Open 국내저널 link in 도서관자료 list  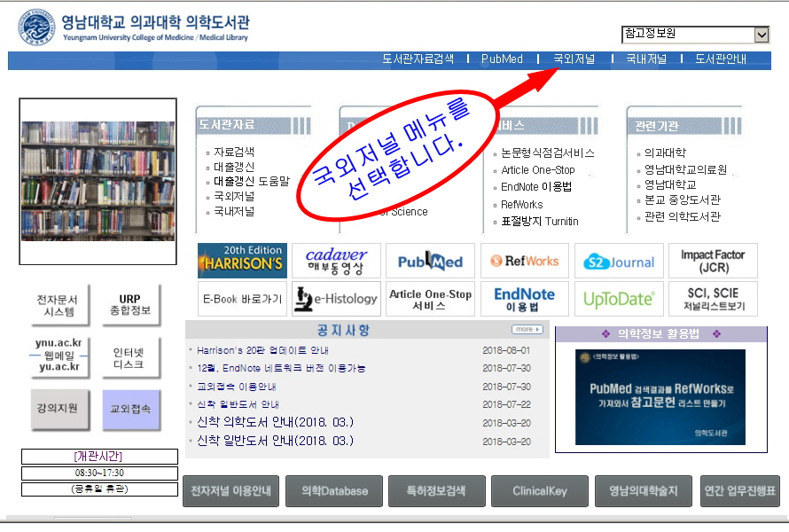(234, 211)
